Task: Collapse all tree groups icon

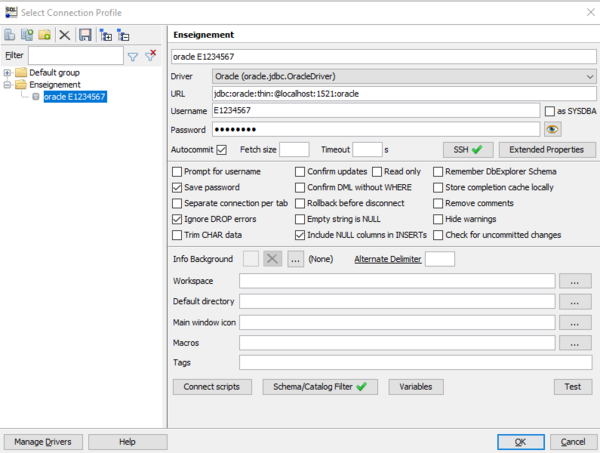Action: [x=123, y=35]
